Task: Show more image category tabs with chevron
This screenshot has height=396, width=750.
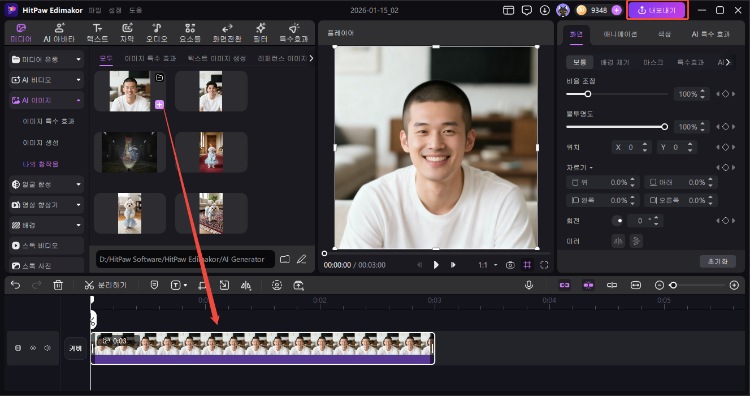Action: tap(311, 58)
